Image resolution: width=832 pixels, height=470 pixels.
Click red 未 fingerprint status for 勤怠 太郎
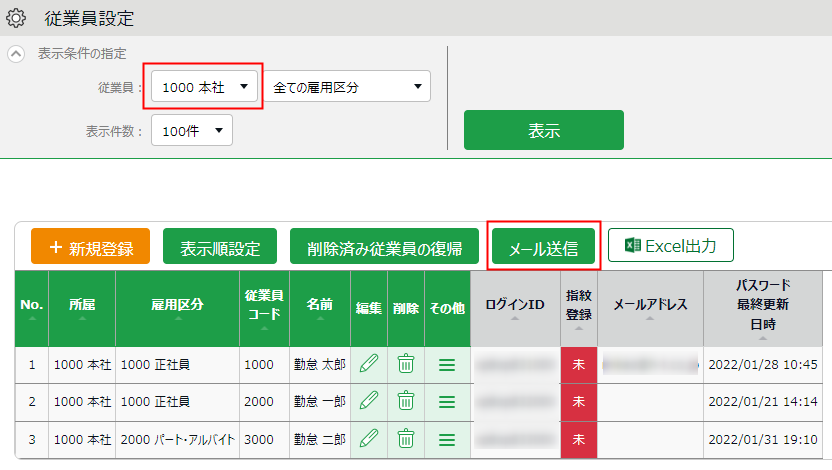(x=578, y=365)
